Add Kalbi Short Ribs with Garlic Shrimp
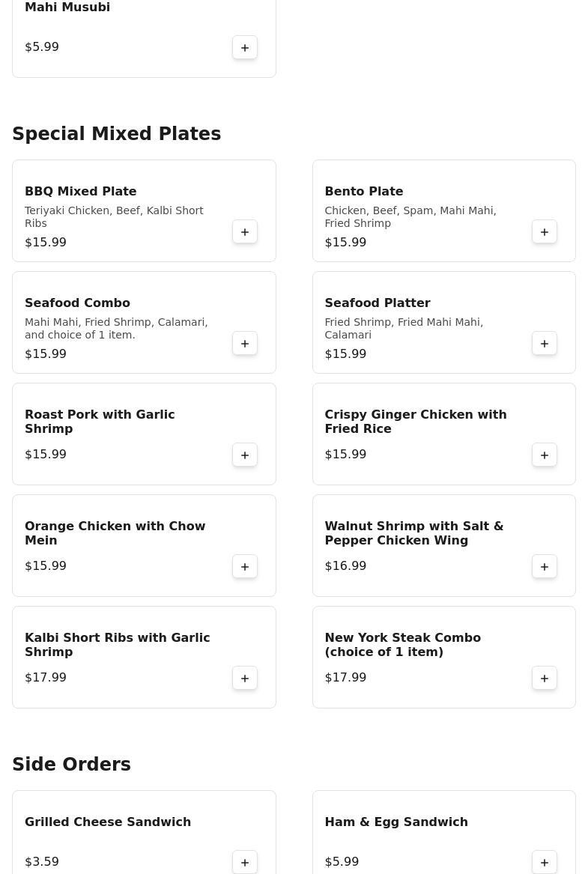Viewport: 588px width, 874px height. pos(245,679)
